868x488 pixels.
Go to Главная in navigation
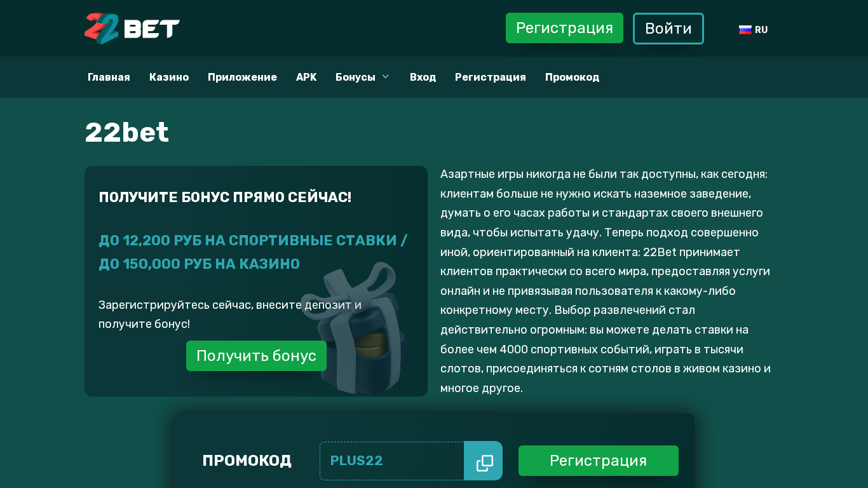pos(109,77)
